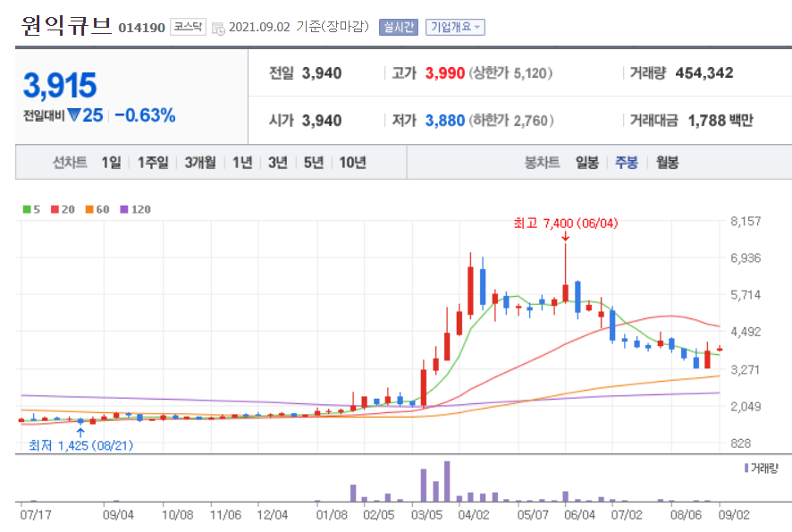
Task: Click the 시가 value 3,940
Action: point(322,121)
